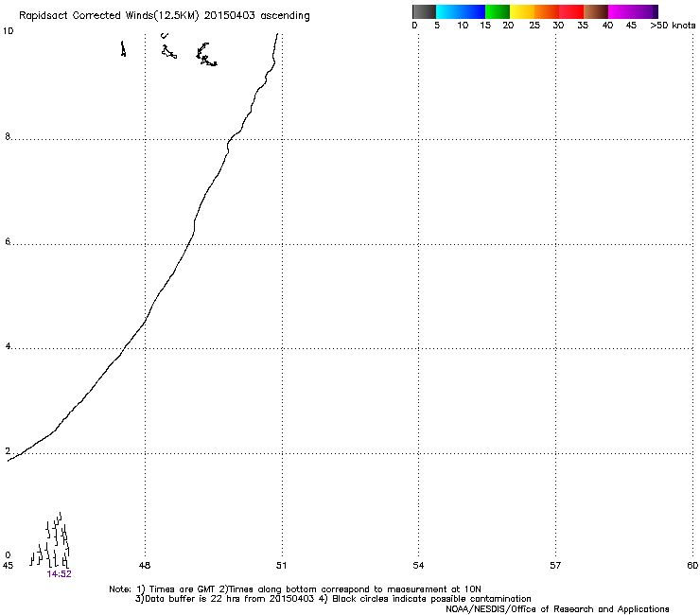Click the longitude label 51
Screen dimensions: 700x615
tap(281, 566)
